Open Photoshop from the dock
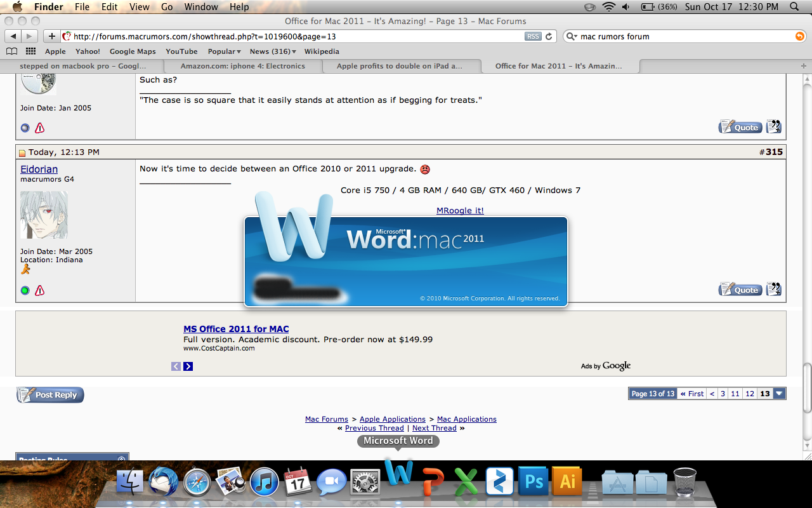The height and width of the screenshot is (508, 812). [534, 481]
